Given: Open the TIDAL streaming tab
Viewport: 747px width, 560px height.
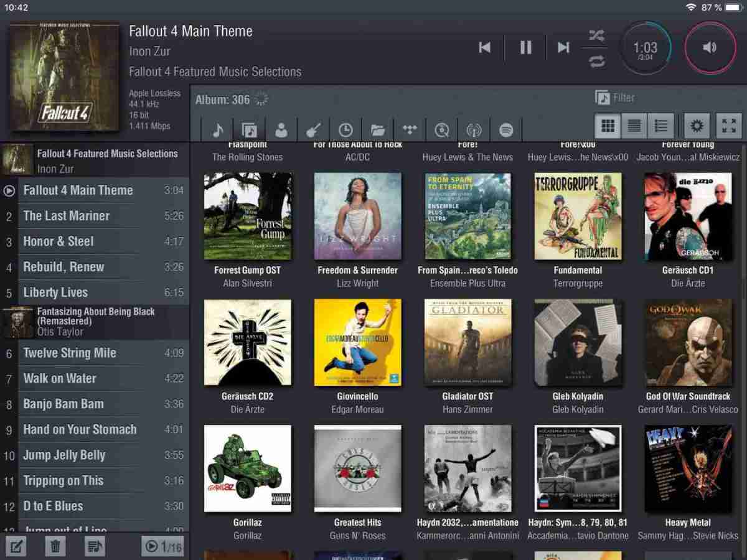Looking at the screenshot, I should point(410,129).
